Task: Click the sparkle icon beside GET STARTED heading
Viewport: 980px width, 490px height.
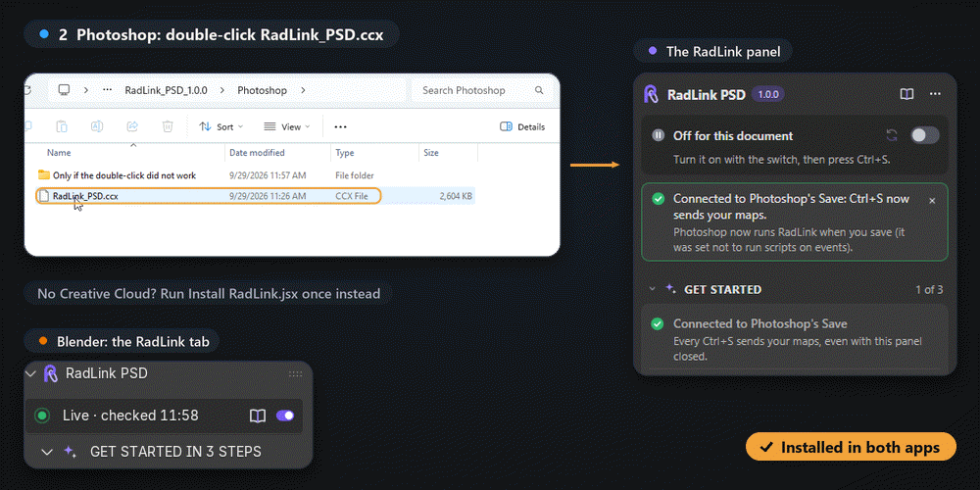Action: click(x=670, y=289)
